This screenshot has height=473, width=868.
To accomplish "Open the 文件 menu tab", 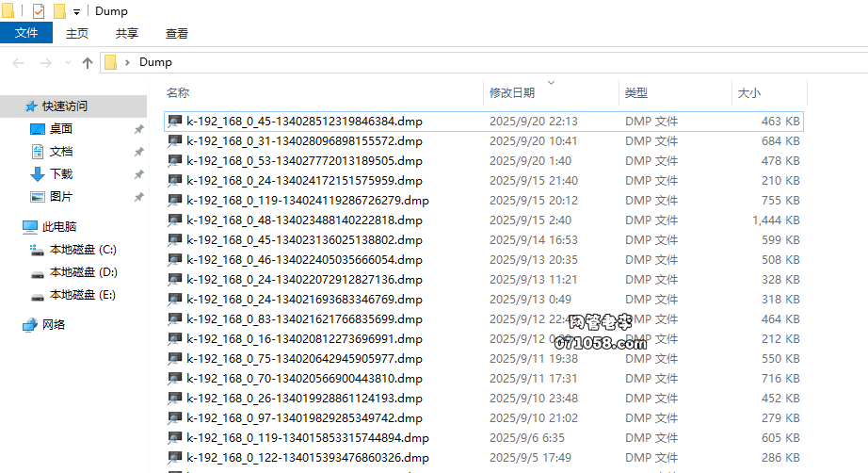I will (26, 33).
